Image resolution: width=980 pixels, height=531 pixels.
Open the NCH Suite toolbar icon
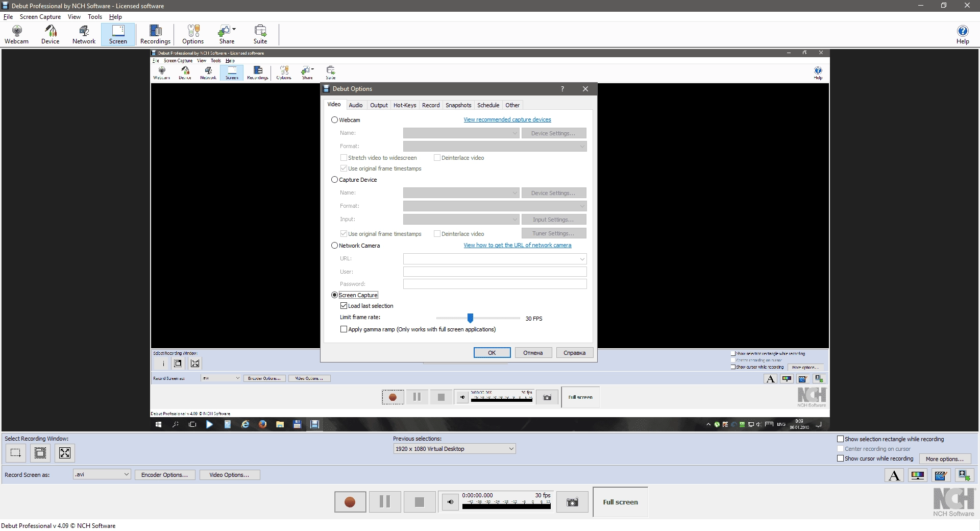260,35
